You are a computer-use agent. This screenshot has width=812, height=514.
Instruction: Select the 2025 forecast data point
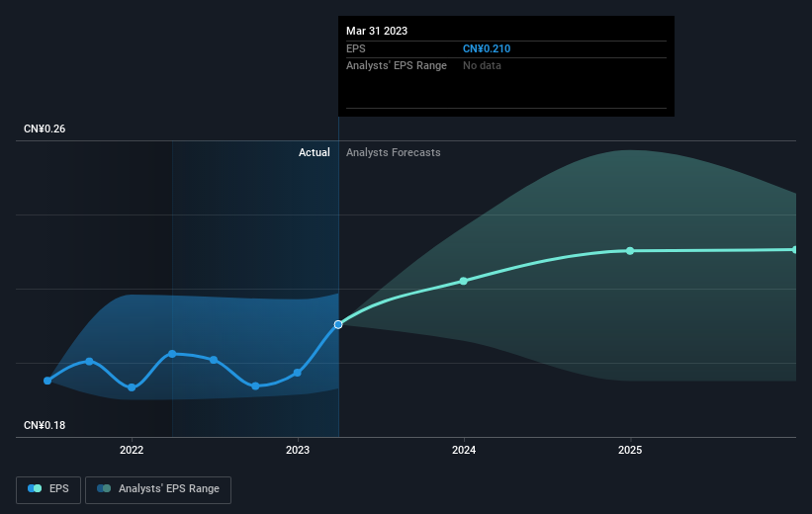[x=630, y=251]
